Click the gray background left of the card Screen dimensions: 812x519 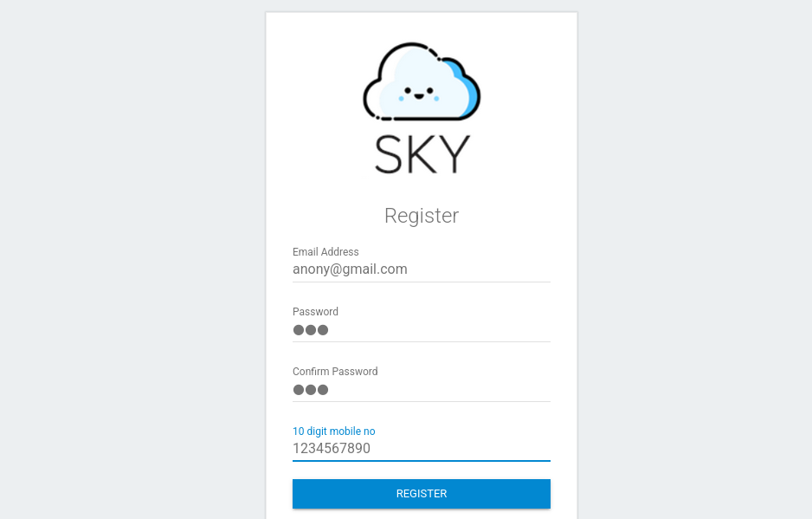tap(130, 260)
